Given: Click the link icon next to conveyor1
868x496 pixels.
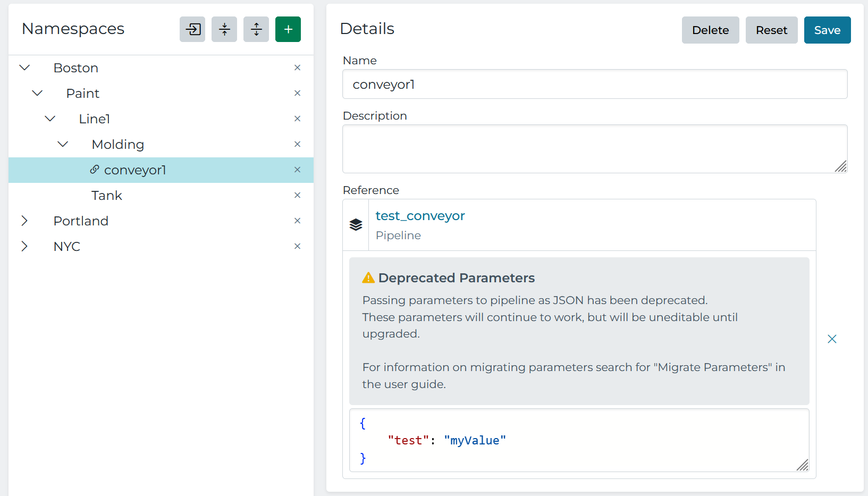Looking at the screenshot, I should (x=95, y=170).
